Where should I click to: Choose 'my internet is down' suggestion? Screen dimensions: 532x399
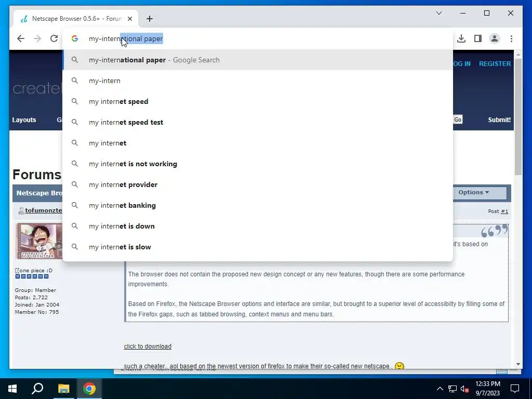(258, 227)
